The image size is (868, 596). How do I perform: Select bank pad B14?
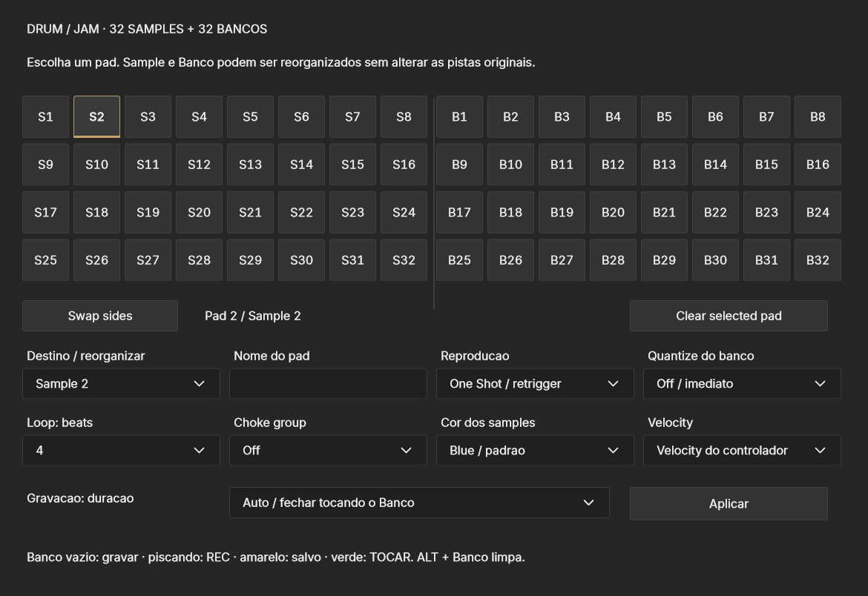715,165
